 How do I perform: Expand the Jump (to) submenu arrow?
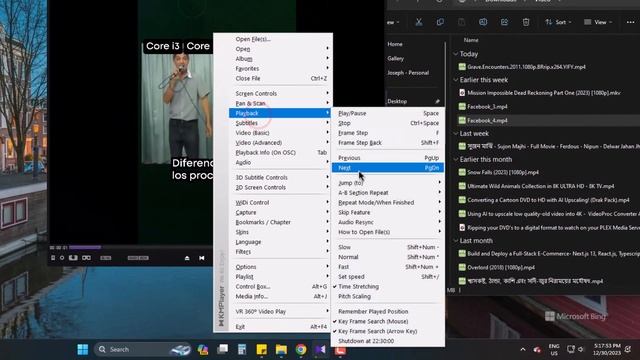(x=440, y=182)
